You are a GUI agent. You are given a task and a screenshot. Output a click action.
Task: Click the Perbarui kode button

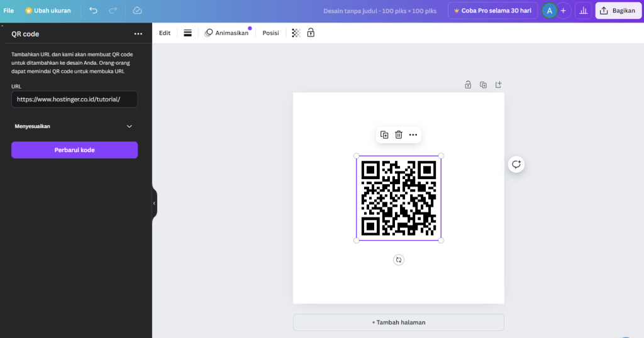coord(74,150)
